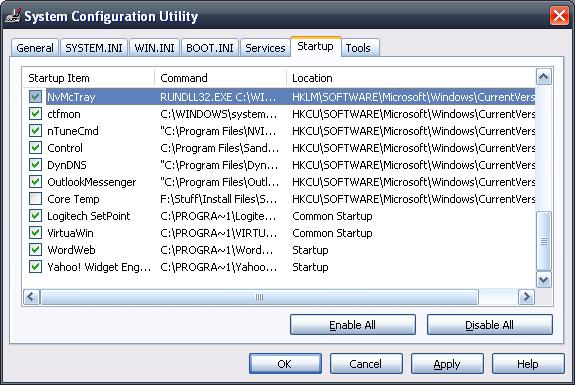Open the SYSTEM.INI tab

coord(94,48)
